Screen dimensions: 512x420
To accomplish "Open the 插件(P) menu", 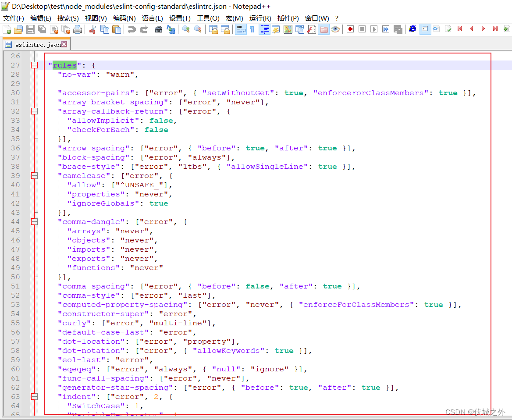I will tap(288, 18).
